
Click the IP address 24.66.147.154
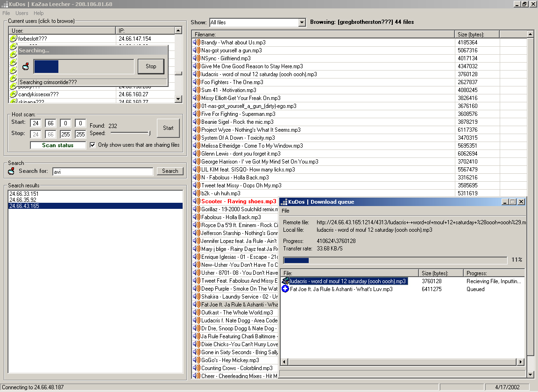(135, 38)
